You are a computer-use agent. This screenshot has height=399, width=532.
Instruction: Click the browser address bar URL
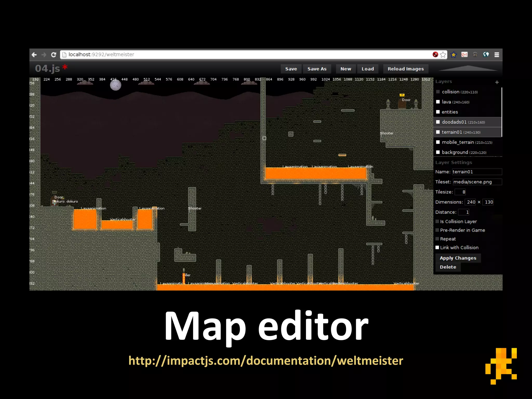click(x=101, y=55)
